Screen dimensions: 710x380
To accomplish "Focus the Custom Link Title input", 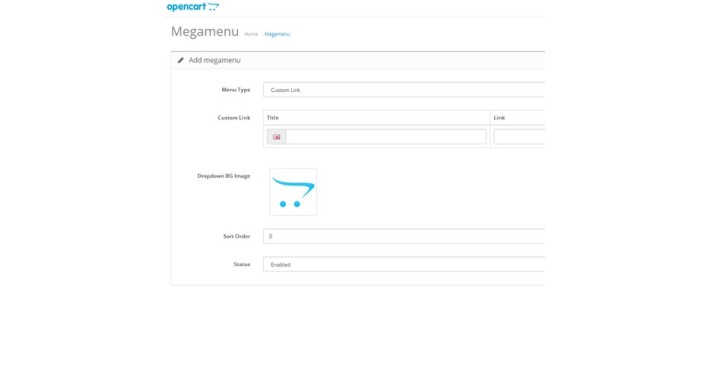I will (386, 137).
